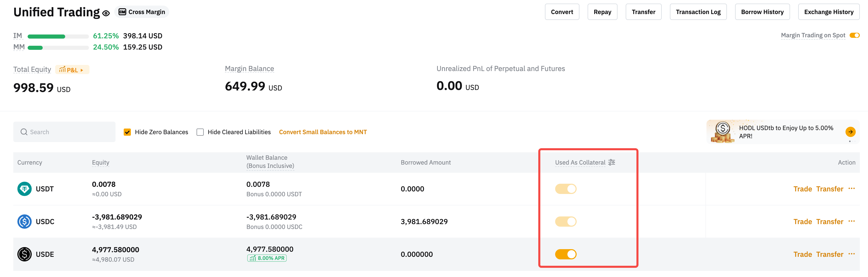View Borrow History
This screenshot has height=277, width=868.
762,12
